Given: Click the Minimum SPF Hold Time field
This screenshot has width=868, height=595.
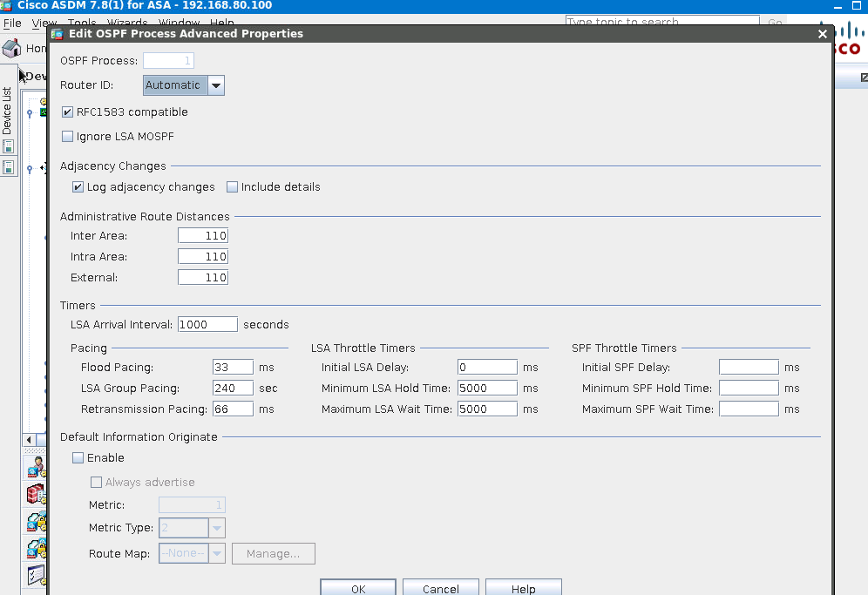Looking at the screenshot, I should click(x=749, y=388).
